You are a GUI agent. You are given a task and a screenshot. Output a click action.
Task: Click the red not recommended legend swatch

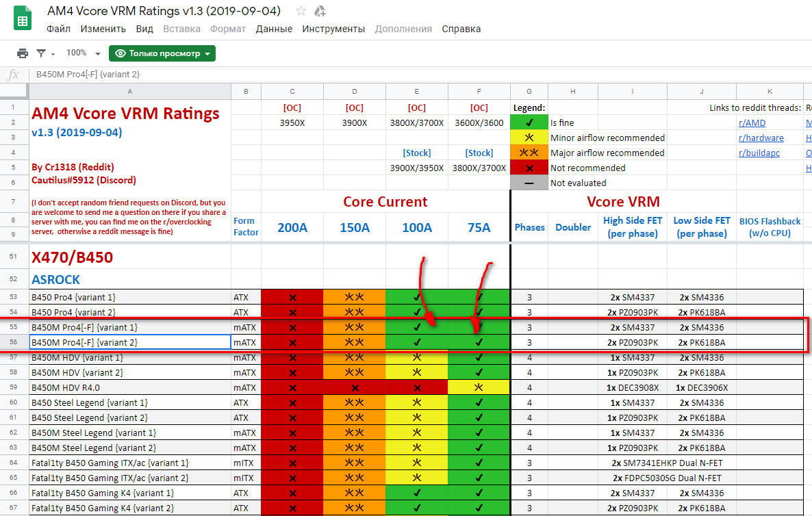point(529,168)
